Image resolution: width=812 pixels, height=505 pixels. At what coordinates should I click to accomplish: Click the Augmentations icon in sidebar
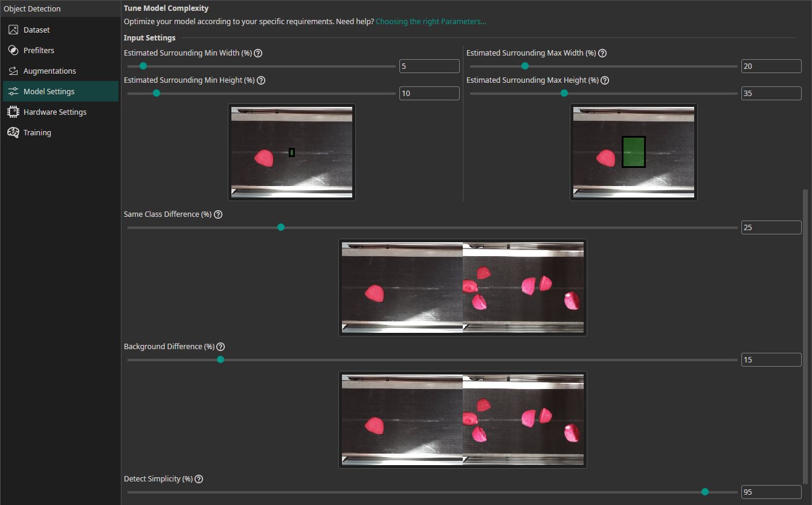point(13,71)
